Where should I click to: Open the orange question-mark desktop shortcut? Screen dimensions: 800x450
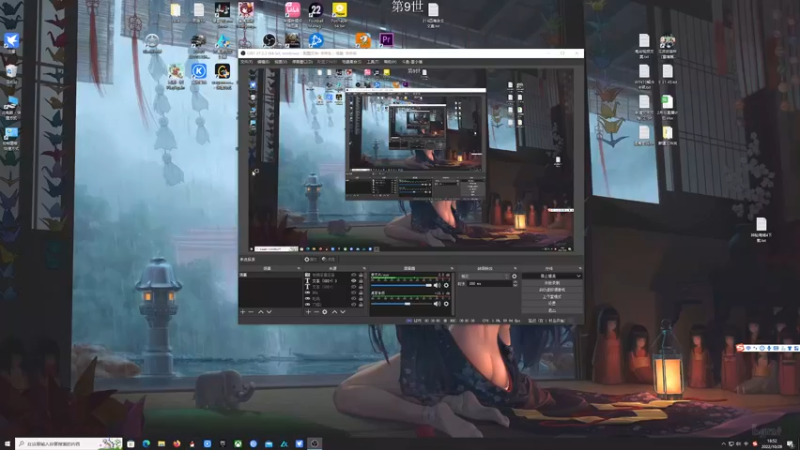click(x=363, y=40)
